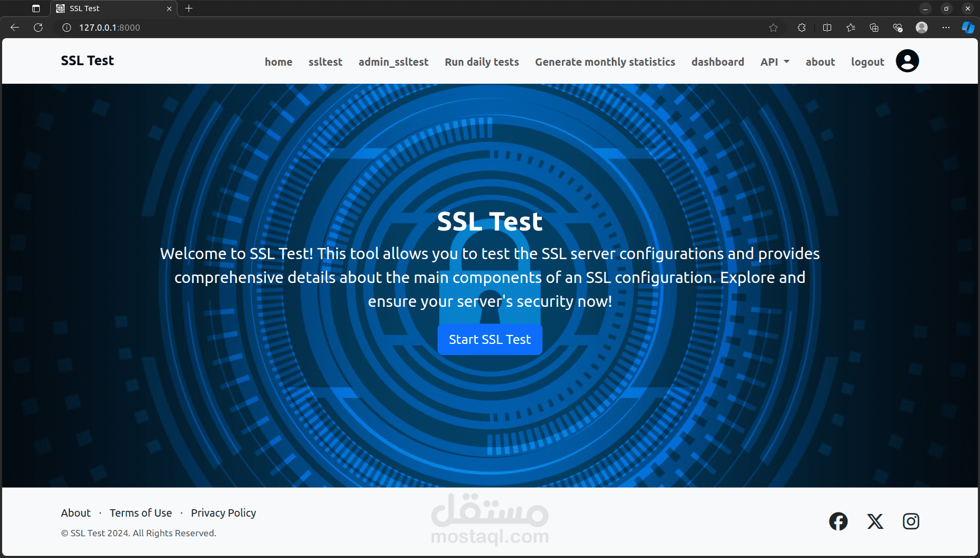Click the user profile avatar icon

(x=907, y=61)
